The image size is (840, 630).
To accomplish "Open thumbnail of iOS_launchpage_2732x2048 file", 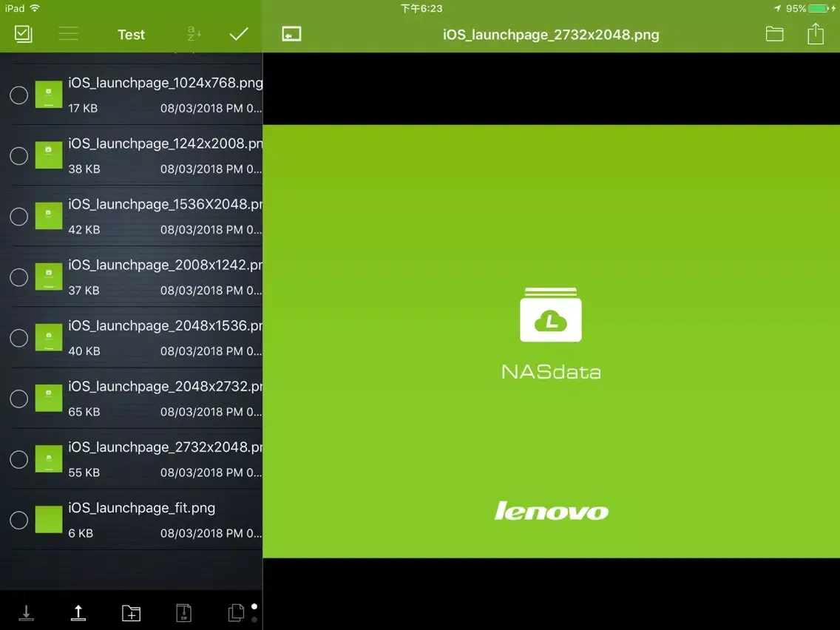I will click(x=49, y=459).
